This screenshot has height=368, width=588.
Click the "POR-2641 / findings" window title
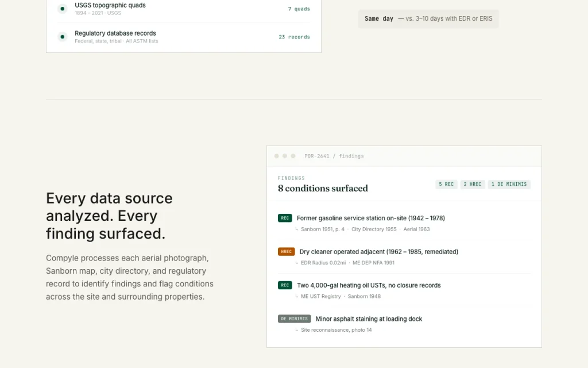tap(334, 156)
